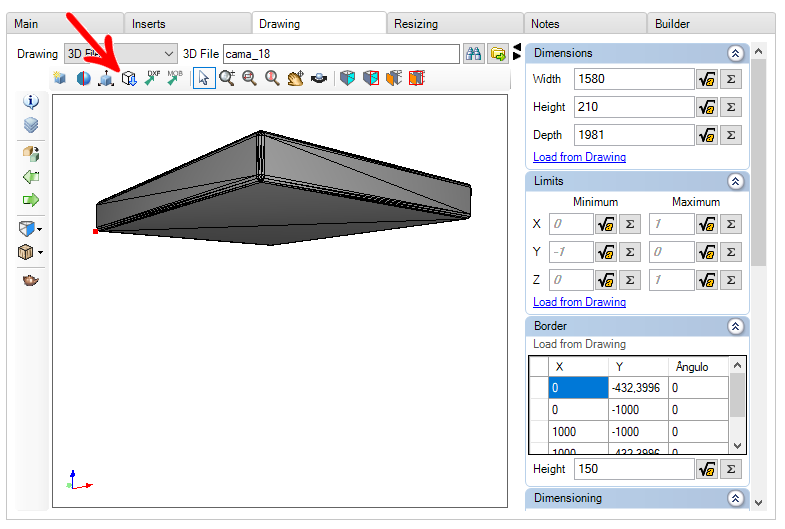Open formula editor for Width

tap(707, 79)
